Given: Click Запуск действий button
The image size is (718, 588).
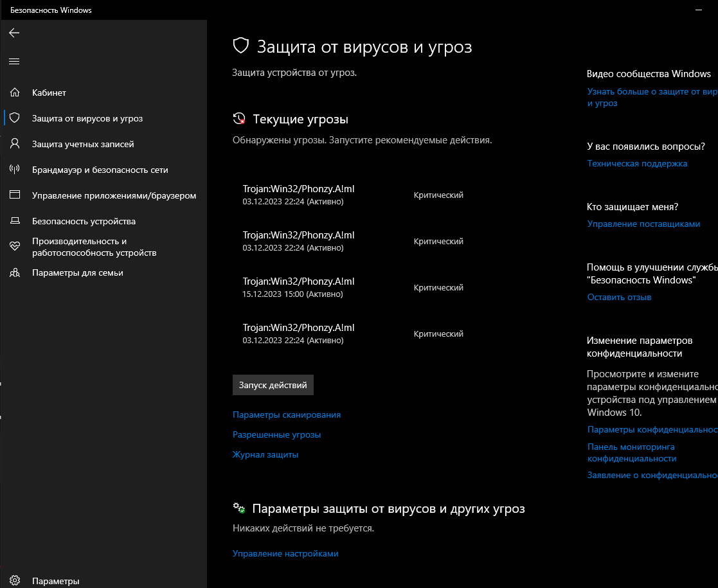Looking at the screenshot, I should [273, 385].
